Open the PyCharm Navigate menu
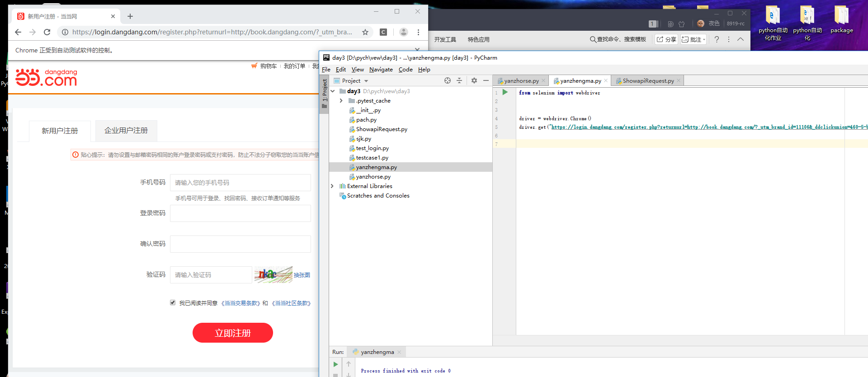The image size is (868, 377). [x=381, y=69]
